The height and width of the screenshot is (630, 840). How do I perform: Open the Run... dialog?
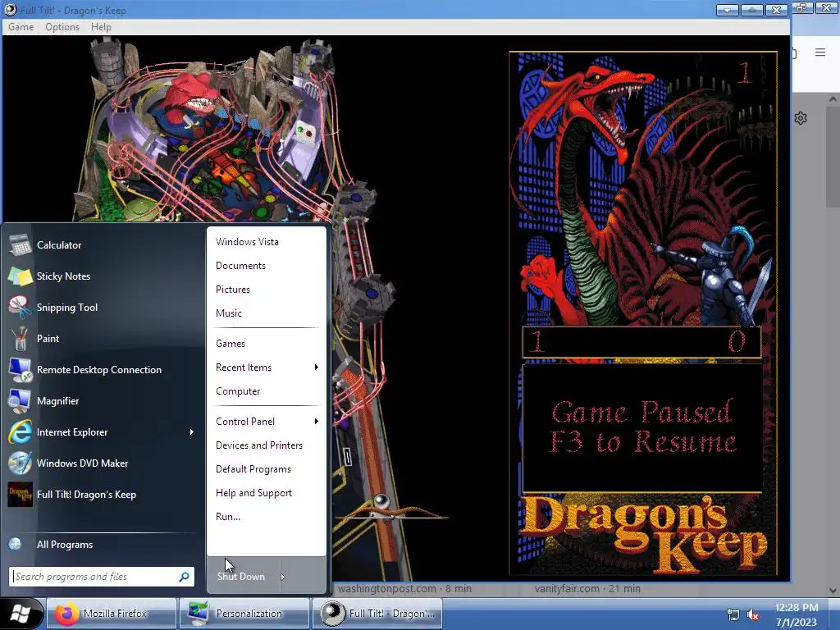(228, 517)
